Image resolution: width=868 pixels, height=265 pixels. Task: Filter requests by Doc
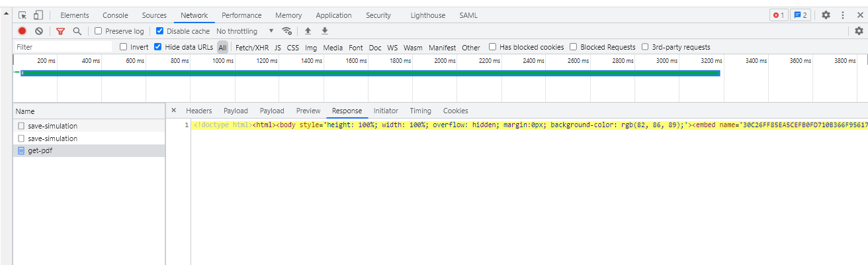click(375, 47)
